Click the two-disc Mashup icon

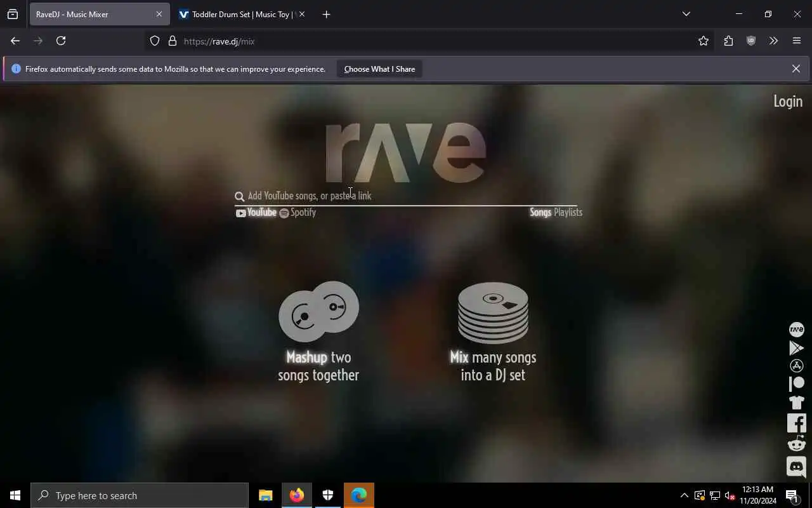(318, 311)
